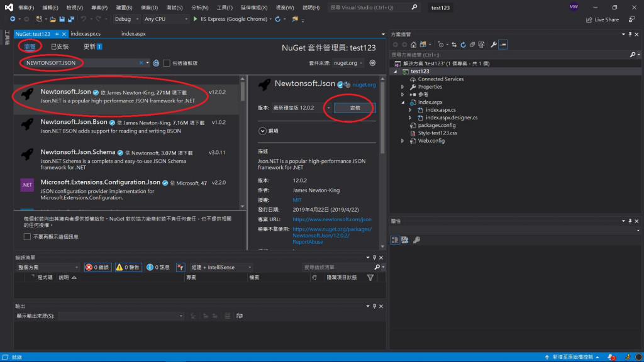Check the do-not-show-this-message-again box
Viewport: 644px width, 362px height.
(27, 236)
